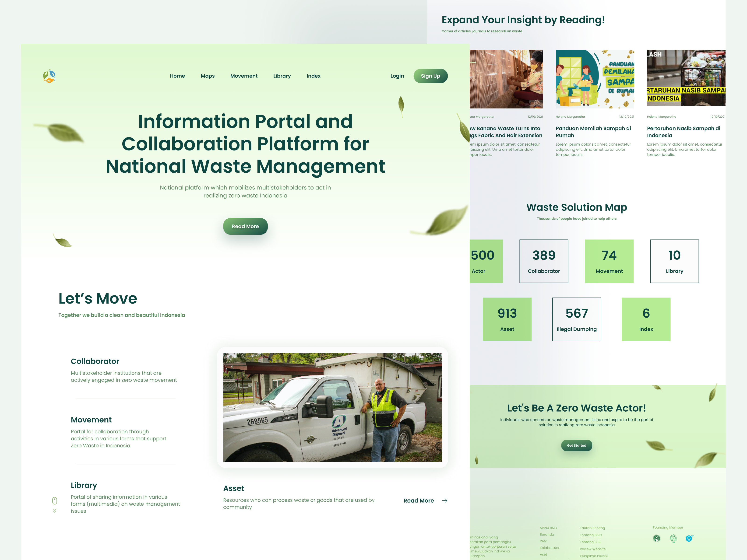747x560 pixels.
Task: Expand the Collaborator section item
Action: (x=95, y=361)
